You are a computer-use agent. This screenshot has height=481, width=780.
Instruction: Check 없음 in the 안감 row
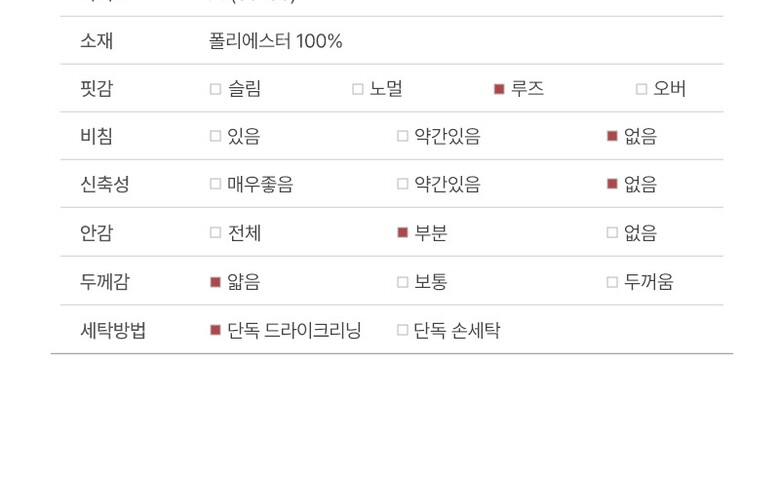click(612, 233)
